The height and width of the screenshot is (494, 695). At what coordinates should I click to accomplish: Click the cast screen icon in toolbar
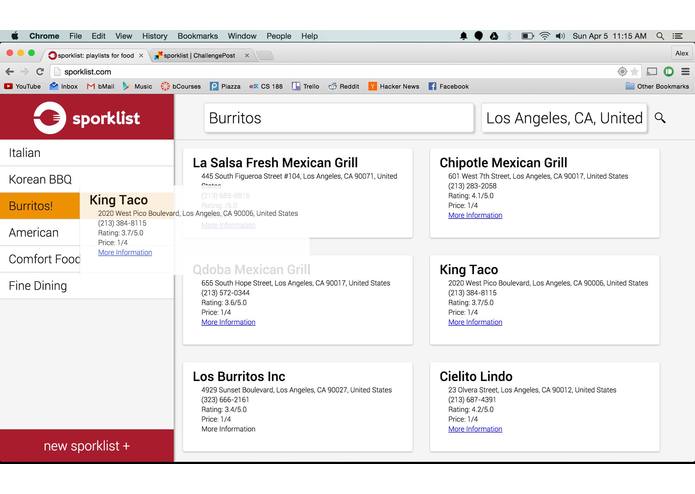[x=652, y=71]
